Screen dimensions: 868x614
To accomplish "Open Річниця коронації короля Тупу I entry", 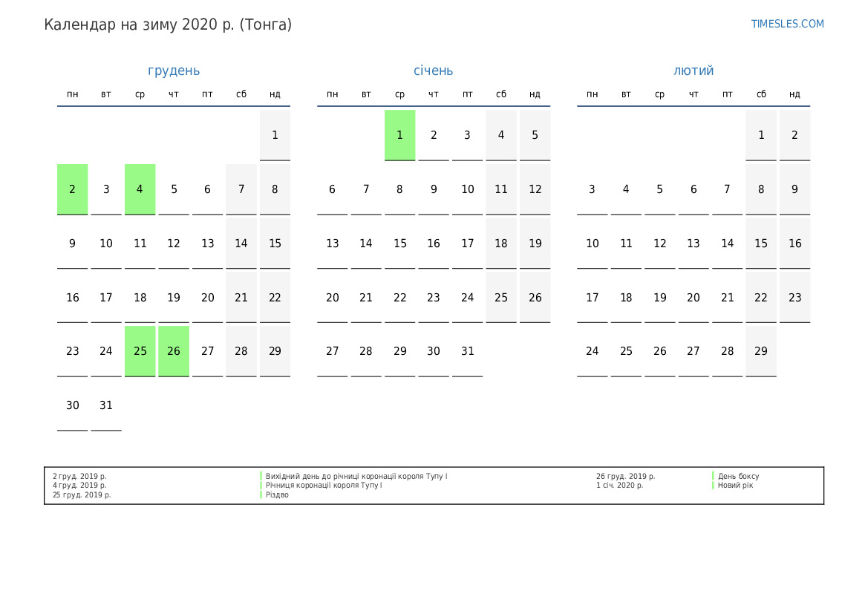I will (324, 486).
